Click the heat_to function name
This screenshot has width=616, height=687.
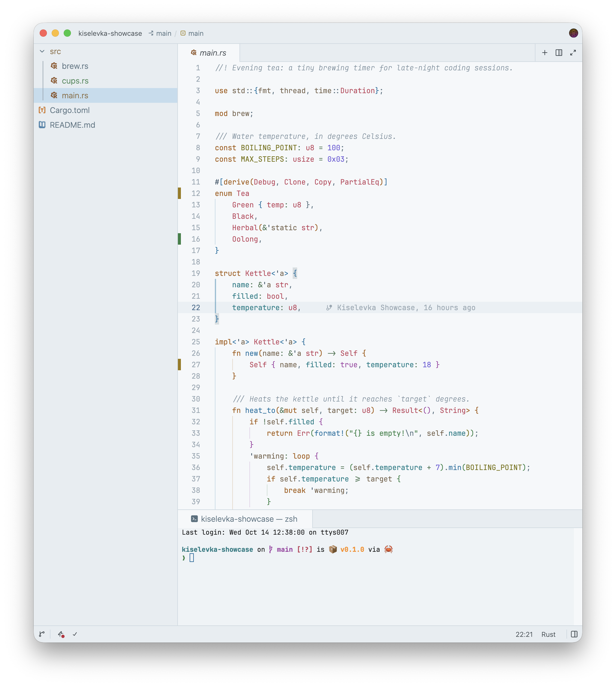260,411
